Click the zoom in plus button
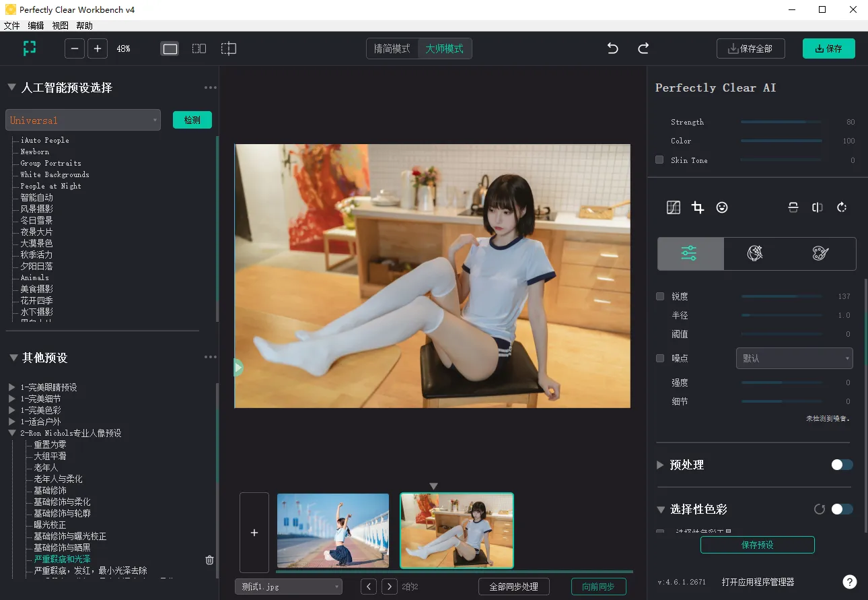The image size is (868, 600). pos(98,48)
